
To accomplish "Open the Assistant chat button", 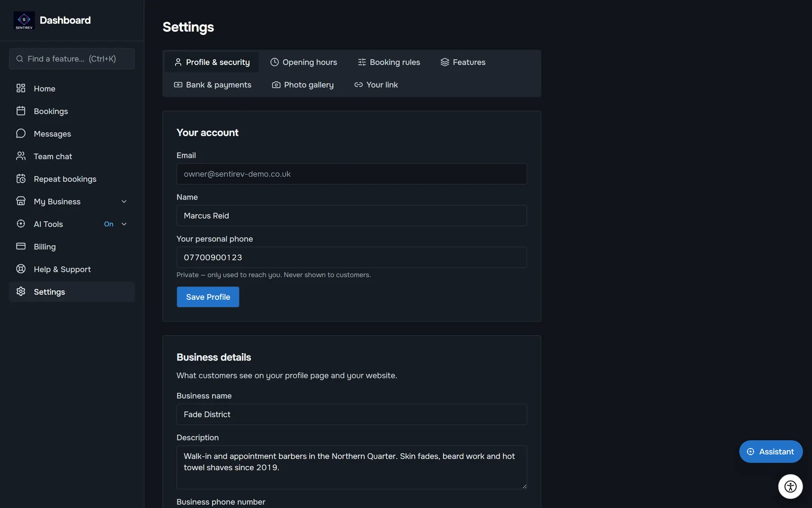I will 771,452.
